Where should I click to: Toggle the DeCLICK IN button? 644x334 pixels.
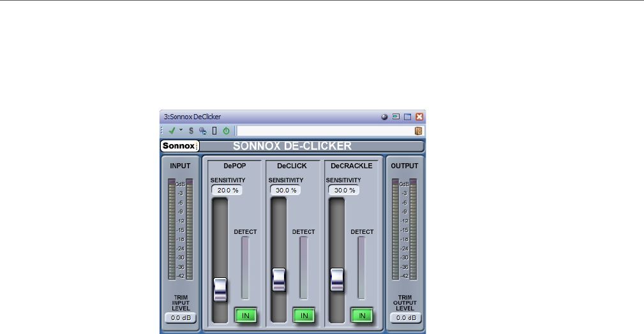pyautogui.click(x=304, y=316)
